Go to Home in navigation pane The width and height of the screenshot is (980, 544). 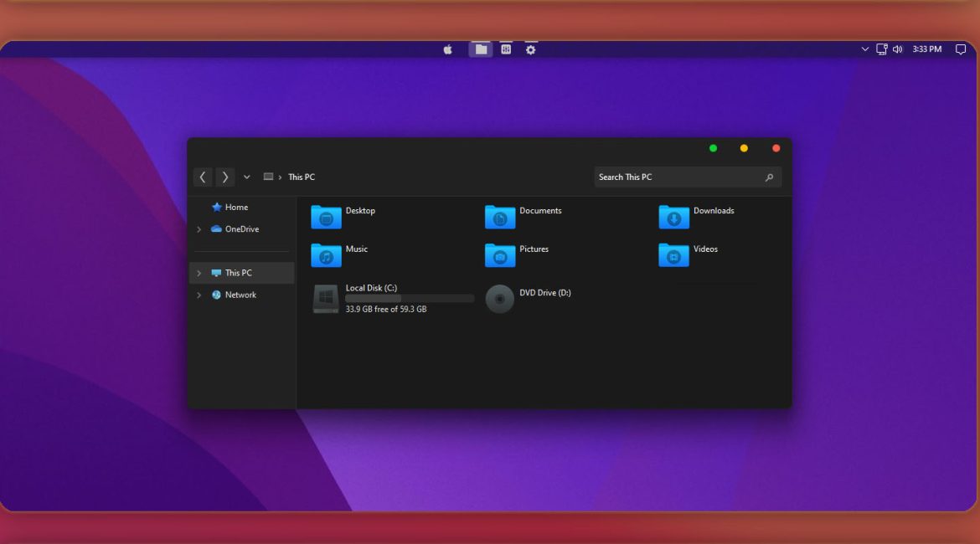coord(235,208)
